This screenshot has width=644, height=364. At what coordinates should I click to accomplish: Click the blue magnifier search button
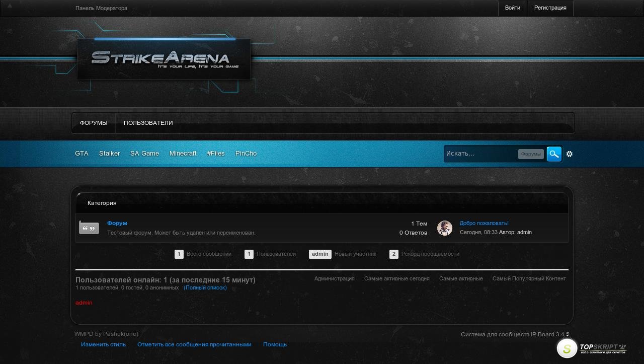point(554,154)
